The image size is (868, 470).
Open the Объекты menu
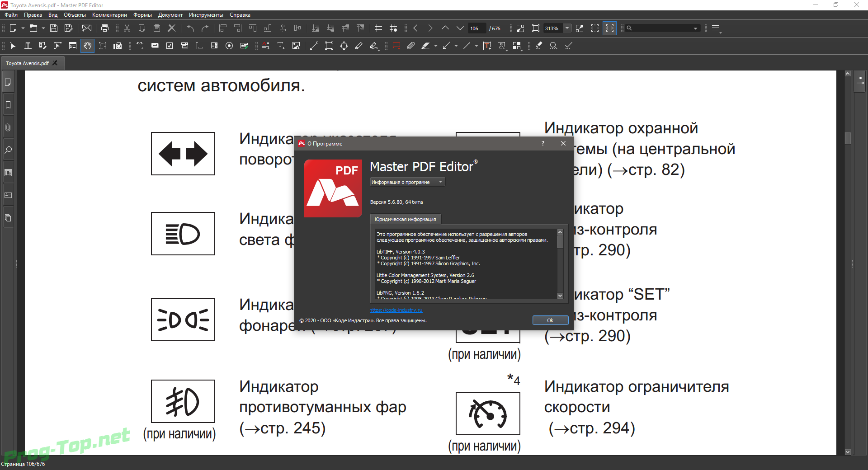[x=75, y=15]
